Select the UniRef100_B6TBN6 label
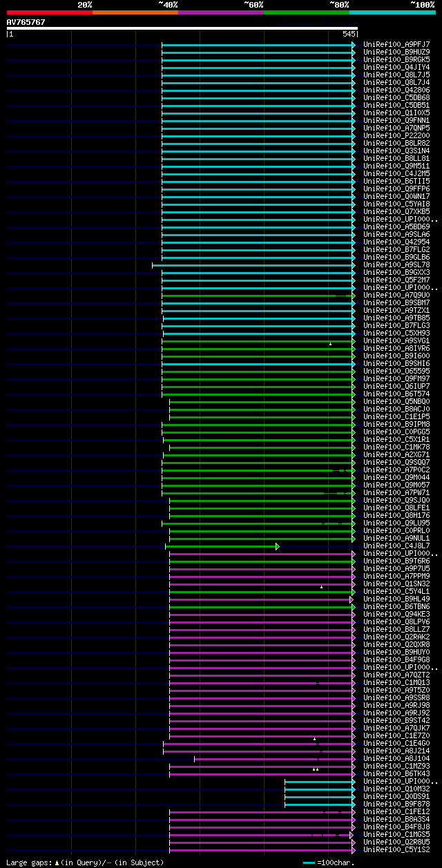Viewport: 442px width, 868px height. pos(396,606)
